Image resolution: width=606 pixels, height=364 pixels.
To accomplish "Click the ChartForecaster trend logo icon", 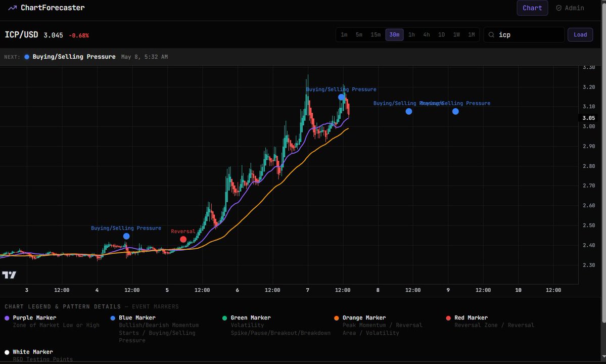I will (12, 8).
